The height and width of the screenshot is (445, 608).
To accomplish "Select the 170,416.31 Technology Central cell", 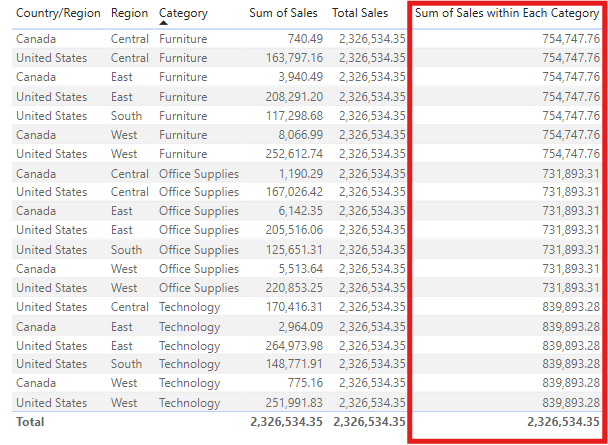I will coord(294,307).
